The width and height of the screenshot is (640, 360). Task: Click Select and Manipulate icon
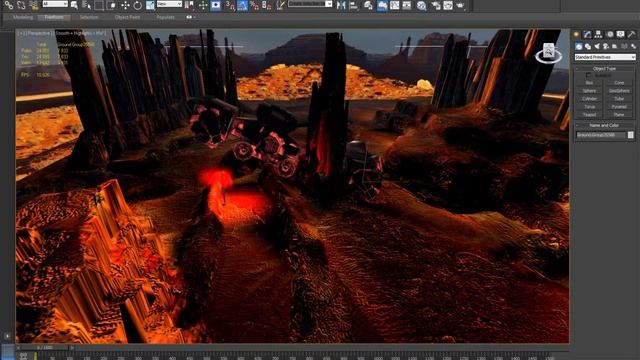[203, 5]
